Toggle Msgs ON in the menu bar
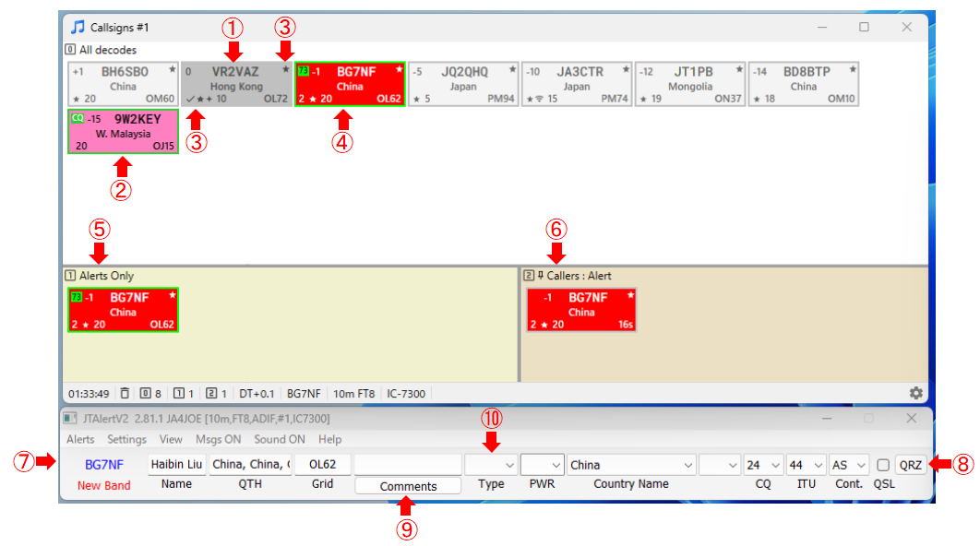 point(218,439)
